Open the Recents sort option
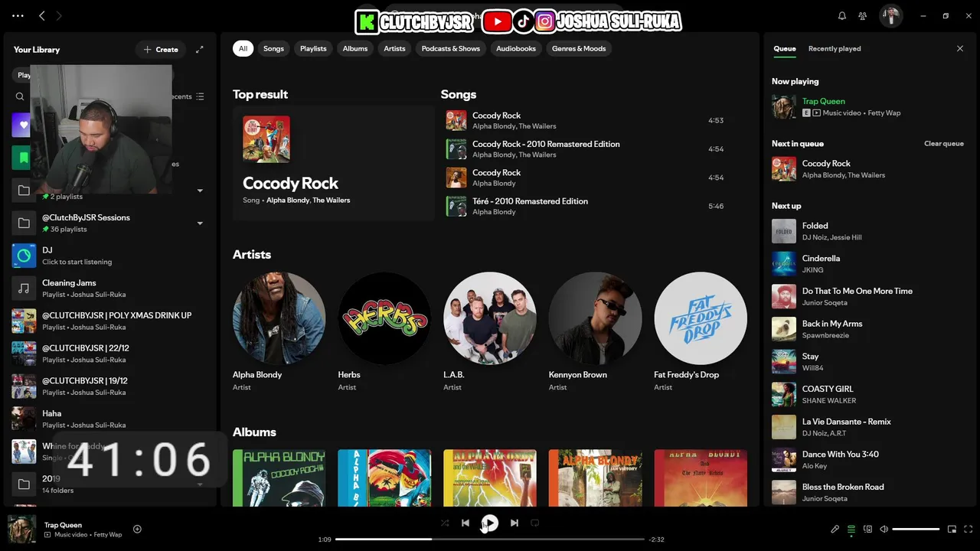Screen dimensions: 980x551 coord(182,96)
